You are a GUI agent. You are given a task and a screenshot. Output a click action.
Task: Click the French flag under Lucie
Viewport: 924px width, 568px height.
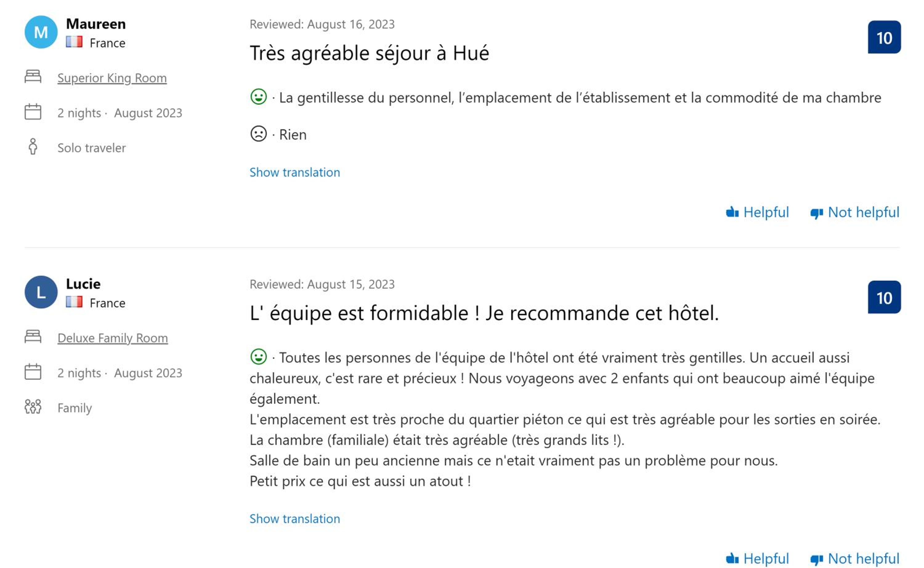(74, 302)
